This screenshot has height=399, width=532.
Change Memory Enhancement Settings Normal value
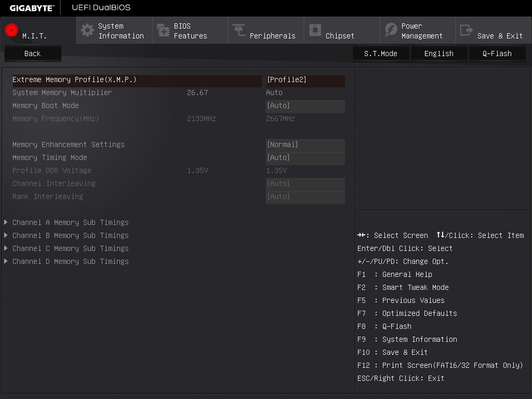[x=305, y=145]
